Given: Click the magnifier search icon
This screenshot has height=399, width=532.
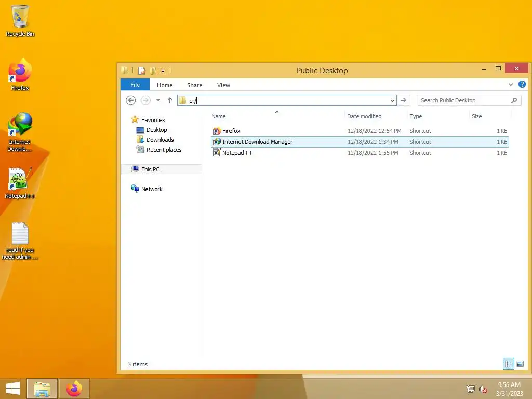Looking at the screenshot, I should pos(514,100).
